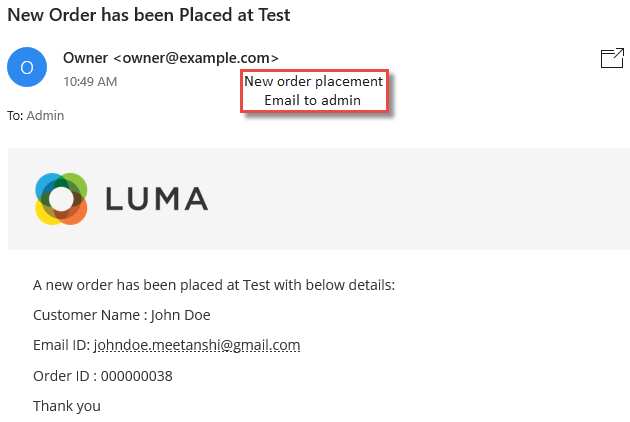Click the "Email ID:" label

coord(61,345)
